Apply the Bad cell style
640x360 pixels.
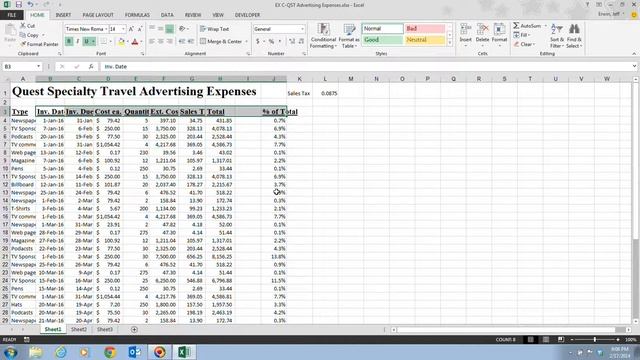point(425,29)
